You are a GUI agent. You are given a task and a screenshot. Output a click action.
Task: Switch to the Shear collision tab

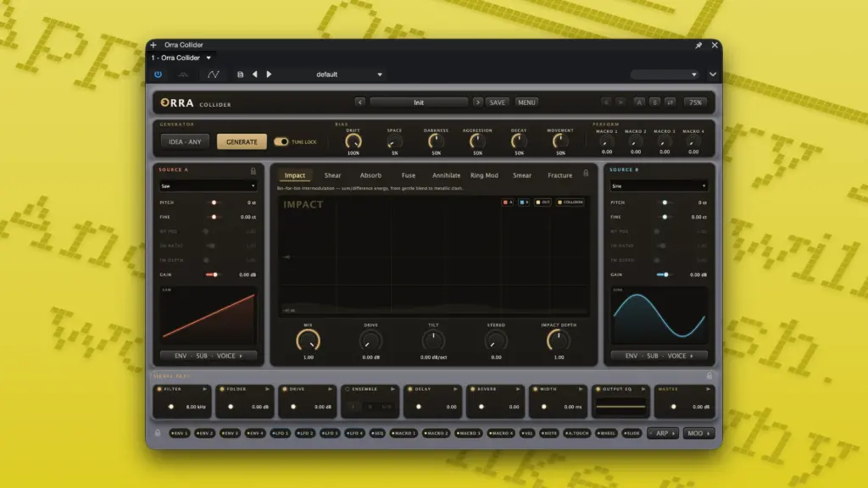point(332,175)
